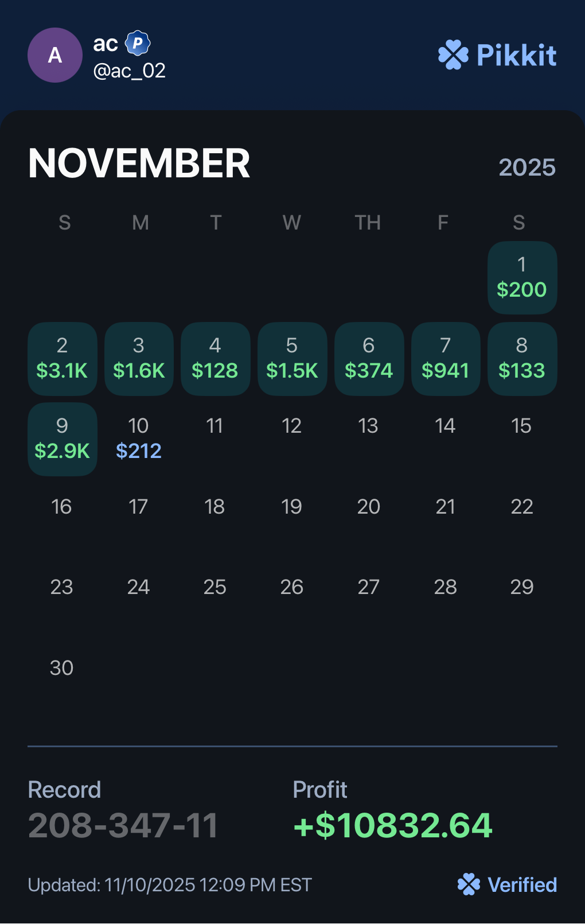Click the Verified clover icon
This screenshot has width=585, height=924.
[x=469, y=884]
